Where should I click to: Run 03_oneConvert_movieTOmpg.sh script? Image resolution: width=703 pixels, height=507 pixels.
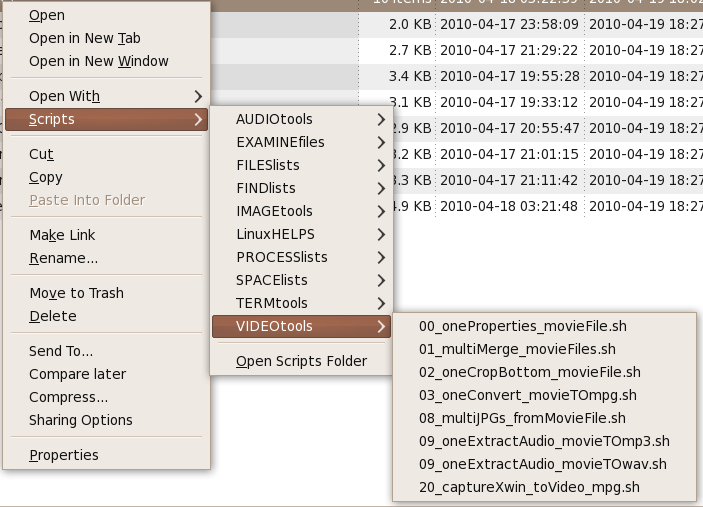[x=527, y=395]
